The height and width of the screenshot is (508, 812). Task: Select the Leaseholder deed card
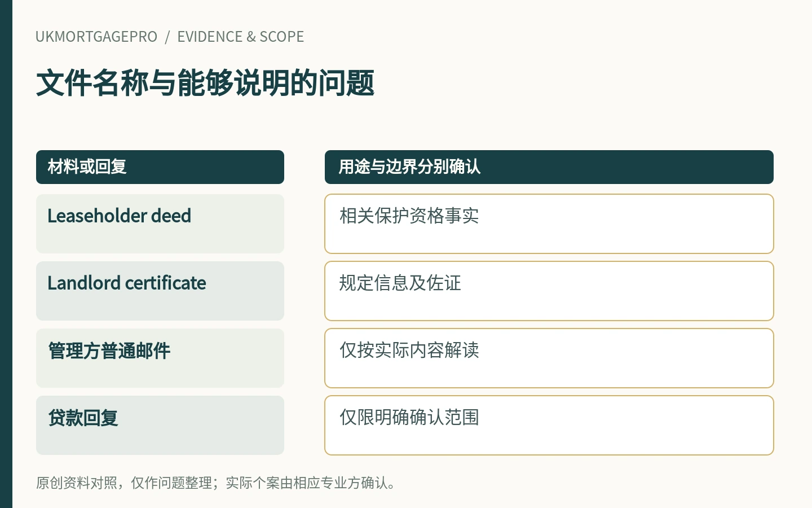160,224
